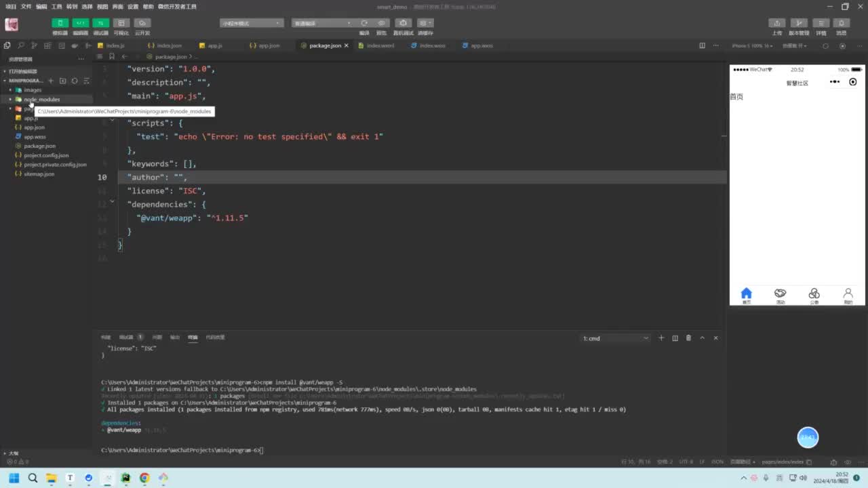Open Chrome from the Windows taskbar
868x488 pixels.
(144, 478)
